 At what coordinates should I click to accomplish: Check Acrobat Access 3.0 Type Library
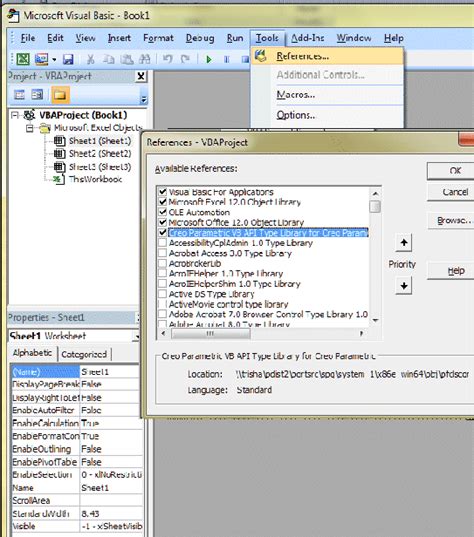point(163,253)
